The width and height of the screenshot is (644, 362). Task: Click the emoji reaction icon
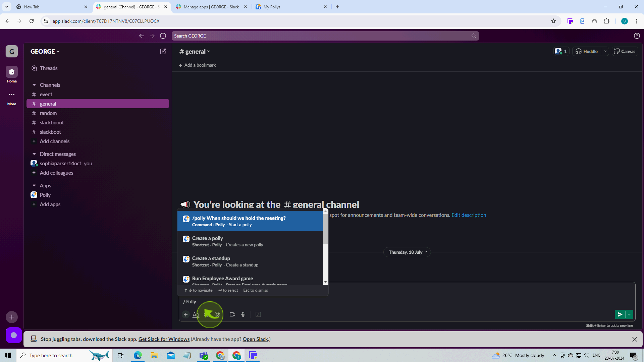pos(207,314)
